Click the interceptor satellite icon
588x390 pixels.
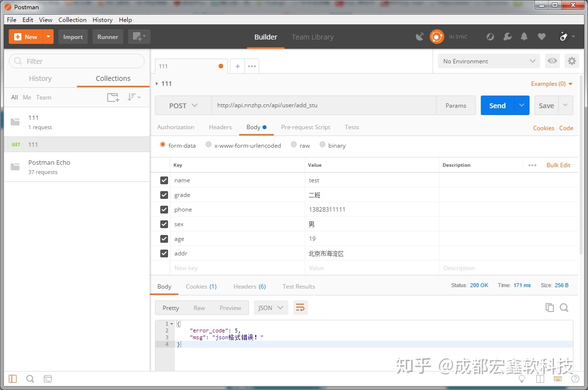coord(419,37)
